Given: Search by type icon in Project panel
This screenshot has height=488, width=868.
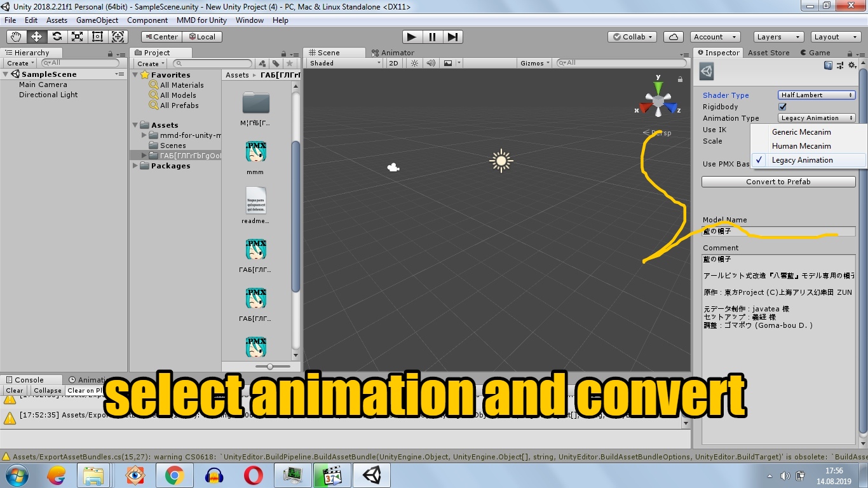Looking at the screenshot, I should [x=262, y=64].
